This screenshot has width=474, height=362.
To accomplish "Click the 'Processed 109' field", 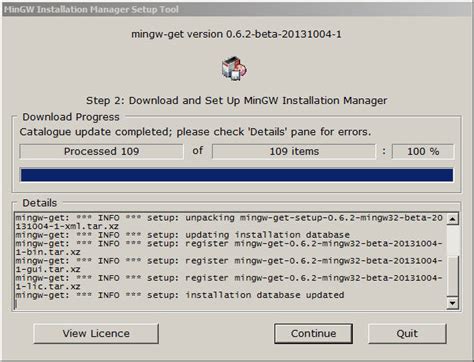I will [101, 151].
